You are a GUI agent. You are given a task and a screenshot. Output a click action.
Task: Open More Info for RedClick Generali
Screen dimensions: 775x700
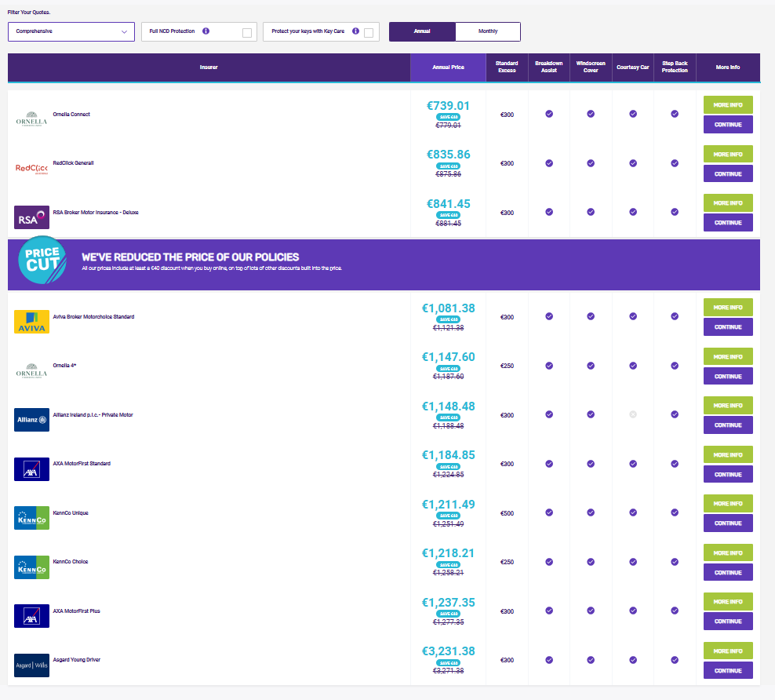point(728,155)
